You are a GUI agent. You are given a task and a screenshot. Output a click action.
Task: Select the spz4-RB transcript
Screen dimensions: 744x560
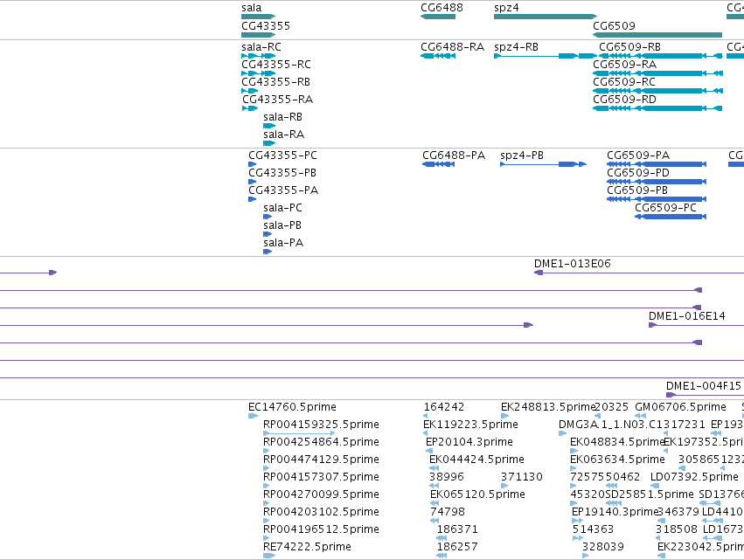[x=546, y=56]
